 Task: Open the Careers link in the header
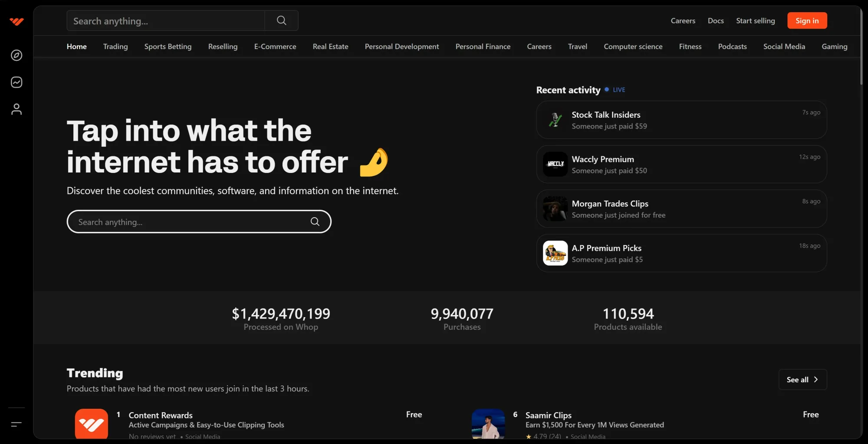tap(683, 20)
